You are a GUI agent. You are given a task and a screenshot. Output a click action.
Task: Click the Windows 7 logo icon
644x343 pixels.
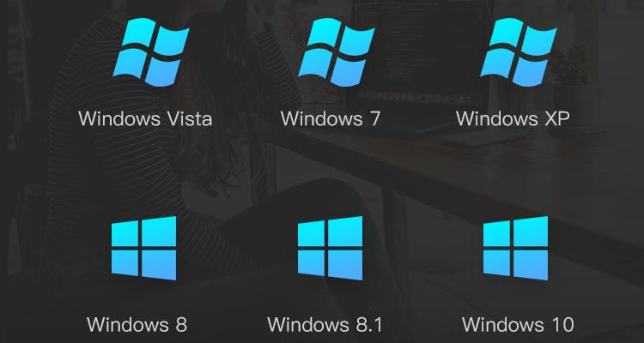pyautogui.click(x=336, y=52)
